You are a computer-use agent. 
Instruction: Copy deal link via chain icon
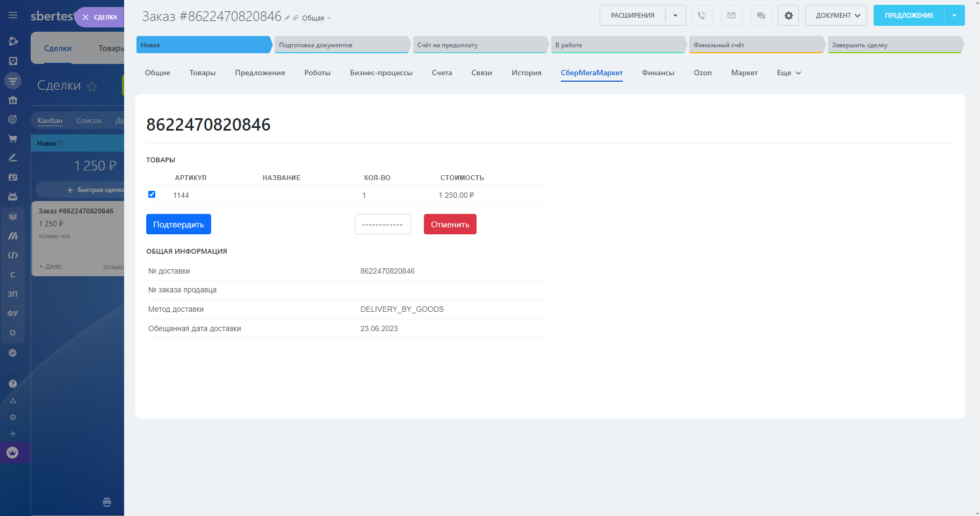pyautogui.click(x=296, y=18)
